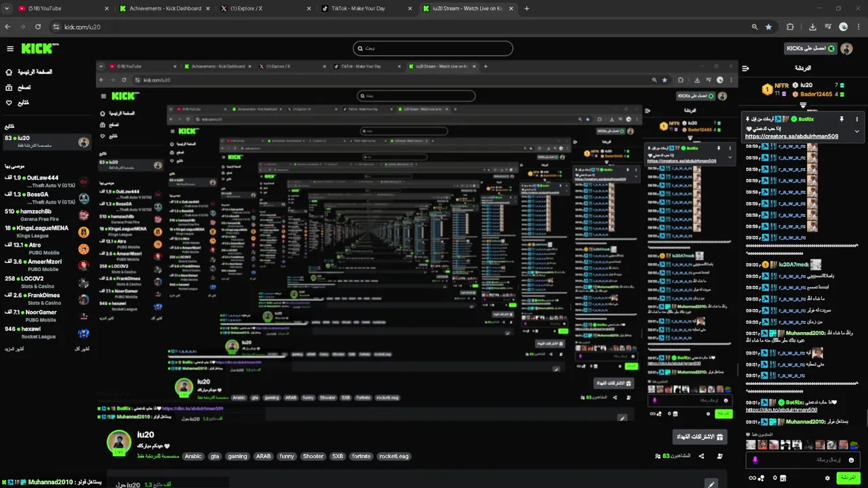Open the hamburger sidebar menu
Image resolution: width=868 pixels, height=488 pixels.
tap(10, 49)
